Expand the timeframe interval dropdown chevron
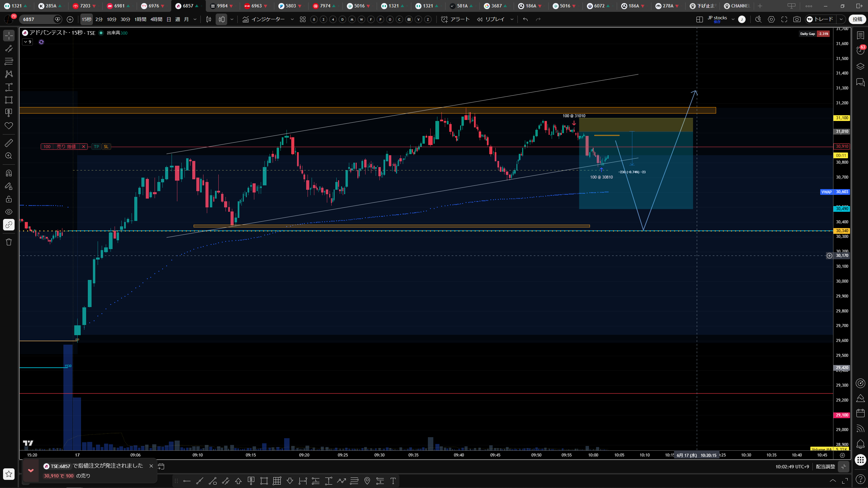 (x=195, y=19)
